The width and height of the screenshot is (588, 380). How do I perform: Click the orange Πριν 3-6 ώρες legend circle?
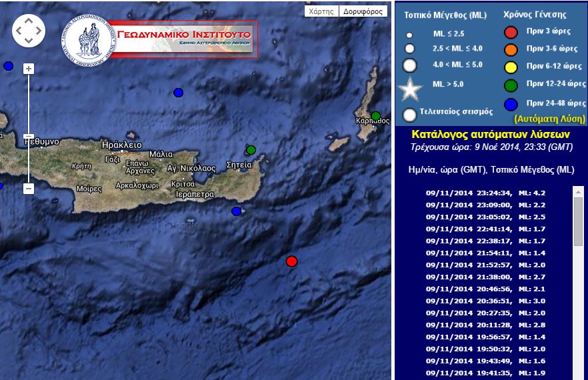(511, 50)
